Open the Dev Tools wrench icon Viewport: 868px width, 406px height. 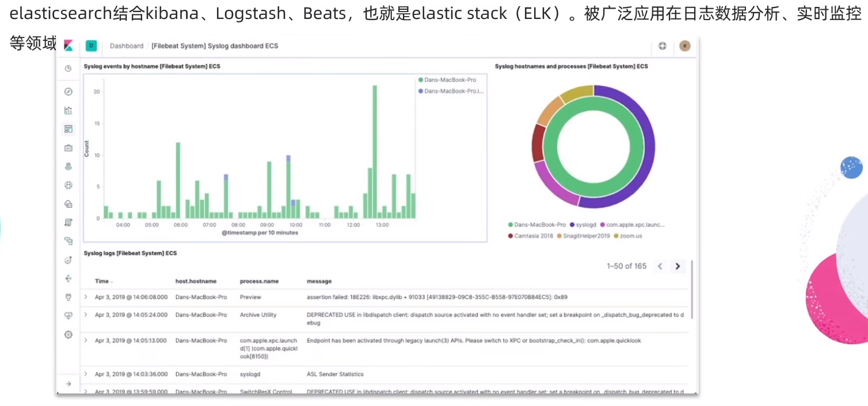click(68, 297)
